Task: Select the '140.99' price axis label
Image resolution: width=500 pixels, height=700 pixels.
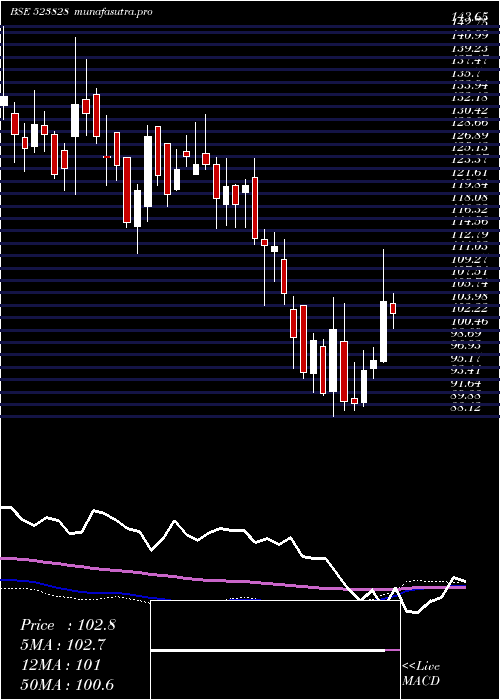Action: pyautogui.click(x=470, y=37)
